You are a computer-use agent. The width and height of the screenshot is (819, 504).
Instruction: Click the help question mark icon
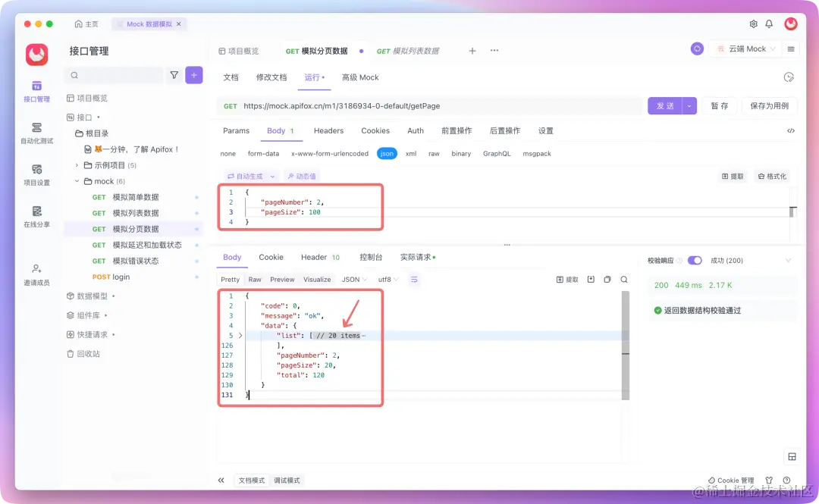(x=786, y=480)
